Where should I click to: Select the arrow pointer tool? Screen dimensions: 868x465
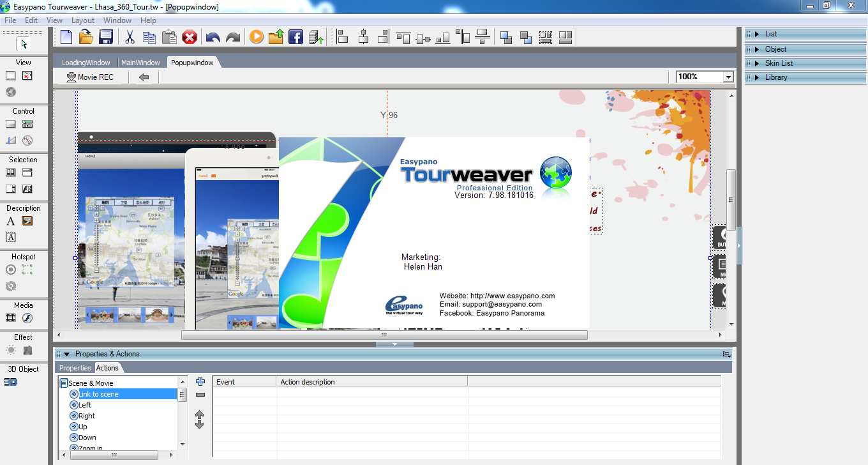coord(24,44)
